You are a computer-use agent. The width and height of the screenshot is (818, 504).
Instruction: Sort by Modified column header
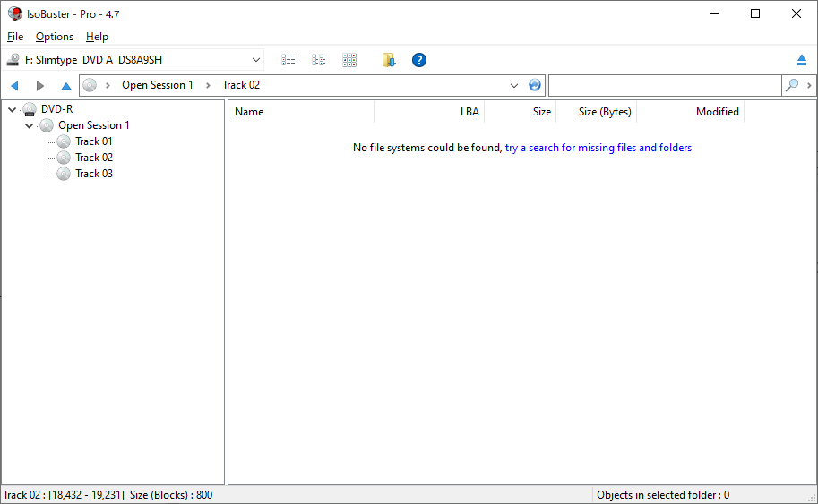tap(691, 112)
